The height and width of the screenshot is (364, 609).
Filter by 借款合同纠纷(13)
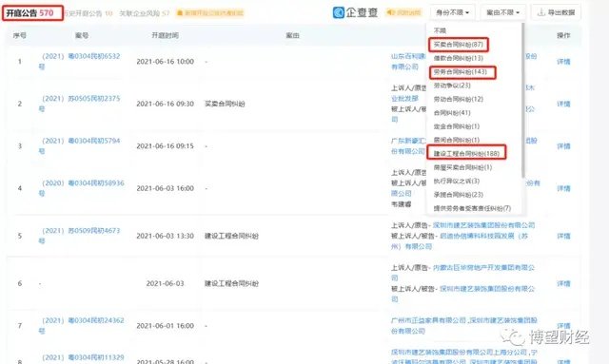click(459, 58)
